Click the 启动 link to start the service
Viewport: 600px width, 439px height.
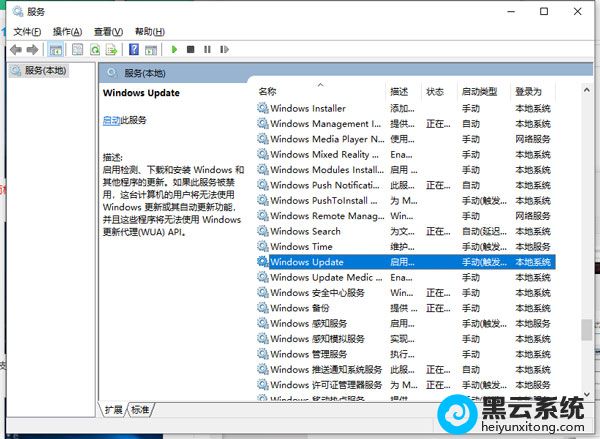tap(111, 120)
